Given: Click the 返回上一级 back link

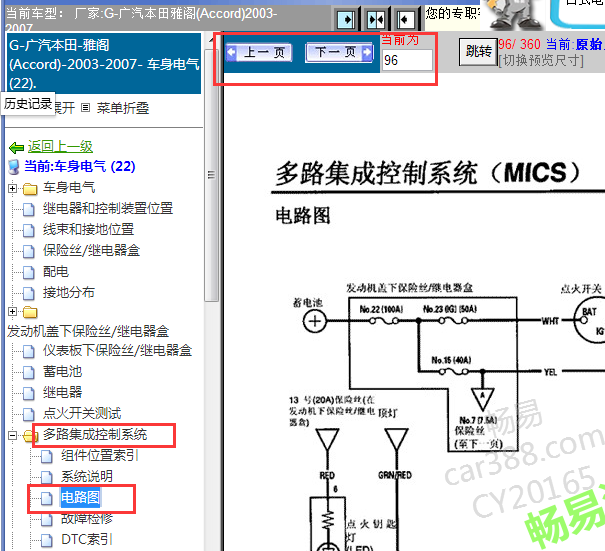Looking at the screenshot, I should pyautogui.click(x=60, y=147).
